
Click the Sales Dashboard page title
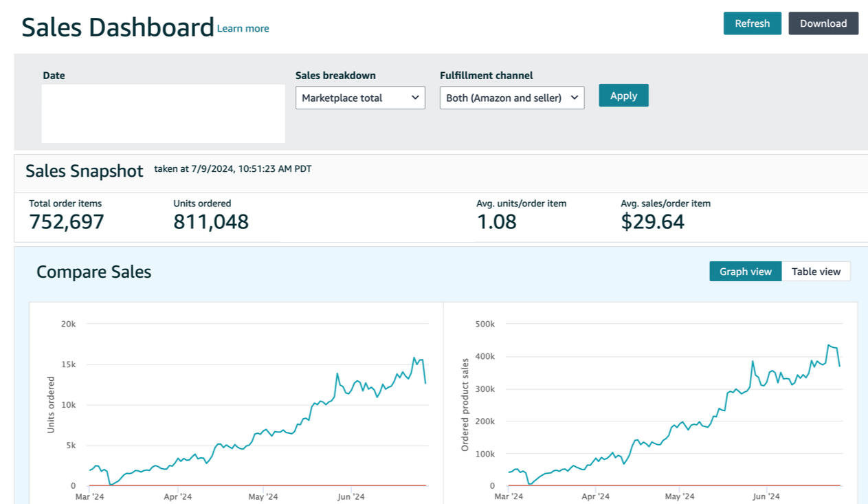point(118,28)
